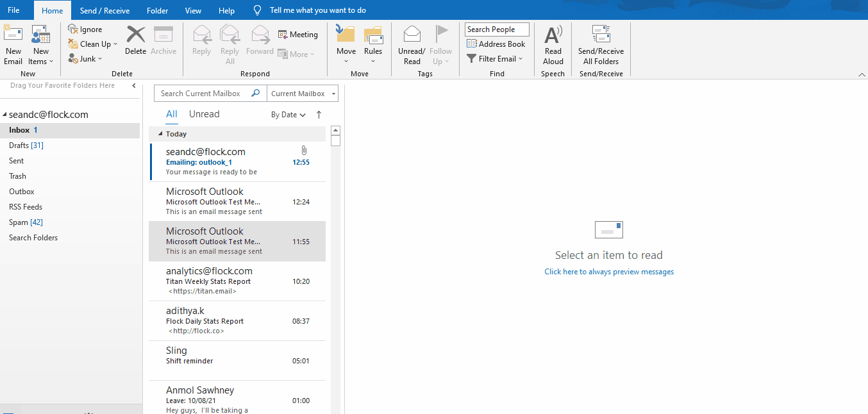Open the File tab

[13, 10]
